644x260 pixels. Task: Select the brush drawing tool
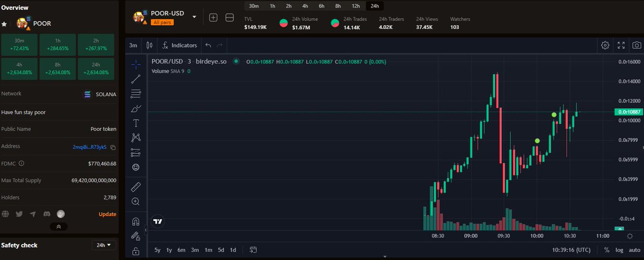[136, 108]
